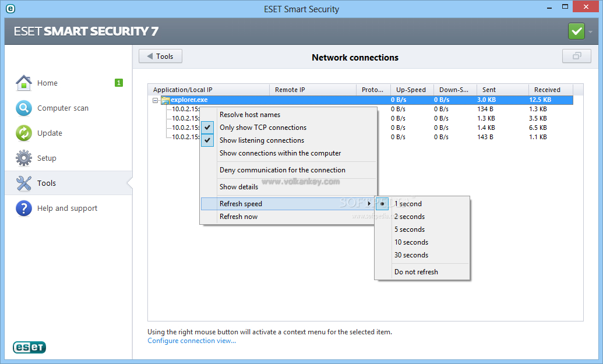603x364 pixels.
Task: Click the Help and support question icon
Action: pyautogui.click(x=24, y=208)
